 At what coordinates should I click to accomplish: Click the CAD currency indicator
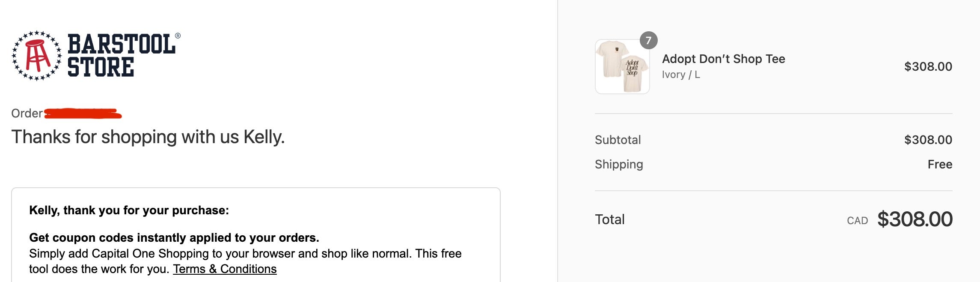pyautogui.click(x=857, y=221)
